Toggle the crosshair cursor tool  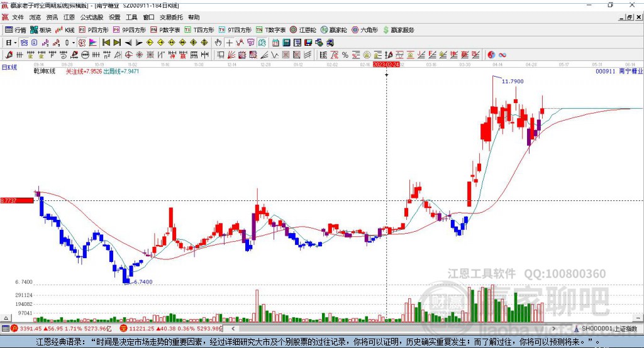point(229,43)
